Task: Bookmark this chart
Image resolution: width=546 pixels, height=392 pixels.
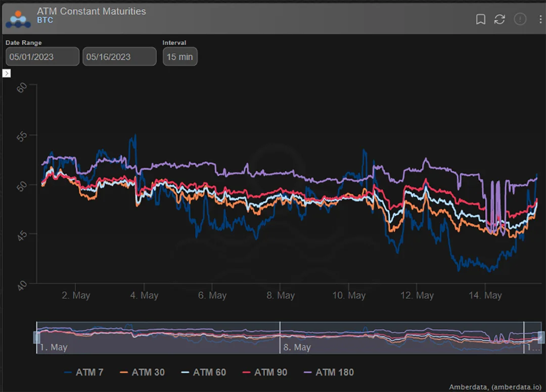Action: [481, 19]
